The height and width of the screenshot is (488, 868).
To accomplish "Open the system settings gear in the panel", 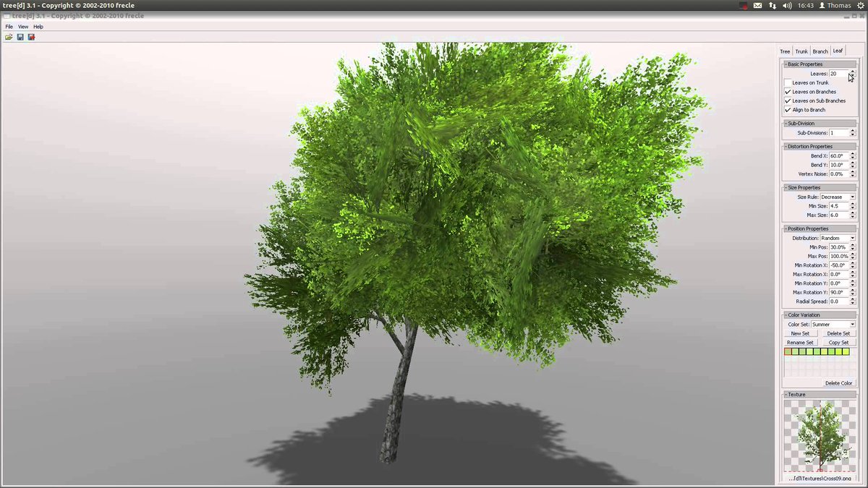I will pyautogui.click(x=860, y=5).
